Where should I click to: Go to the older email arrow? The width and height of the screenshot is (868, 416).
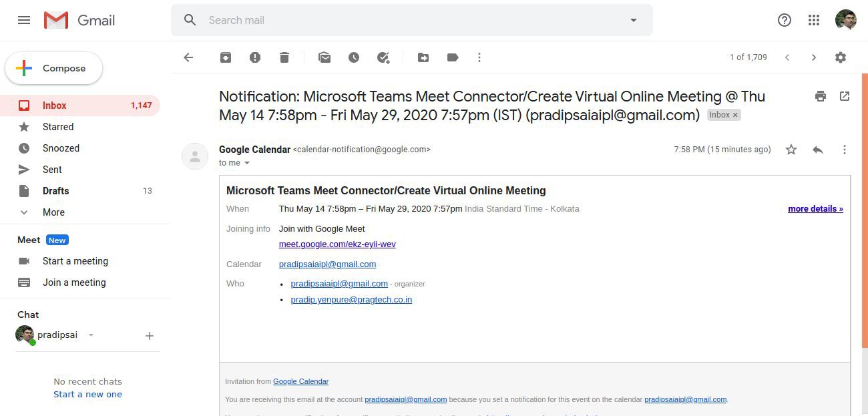814,57
